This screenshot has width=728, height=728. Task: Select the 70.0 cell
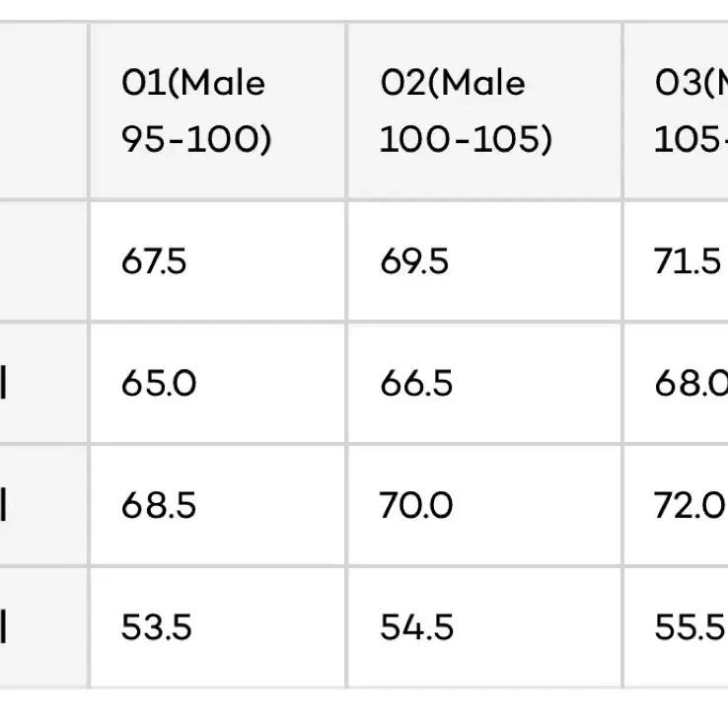484,505
